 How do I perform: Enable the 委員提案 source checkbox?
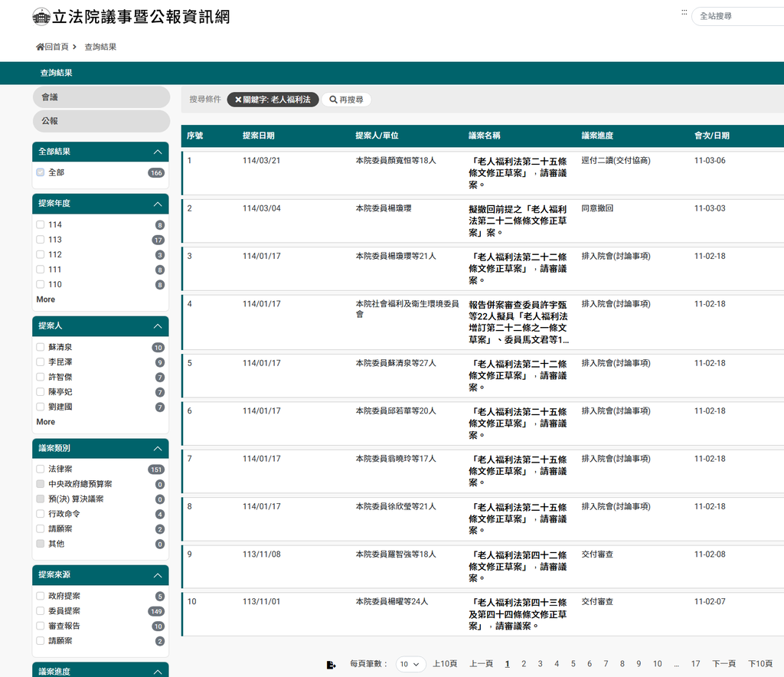click(x=40, y=611)
